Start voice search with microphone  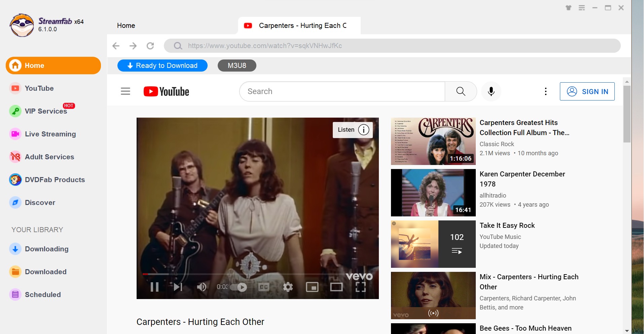pyautogui.click(x=491, y=91)
